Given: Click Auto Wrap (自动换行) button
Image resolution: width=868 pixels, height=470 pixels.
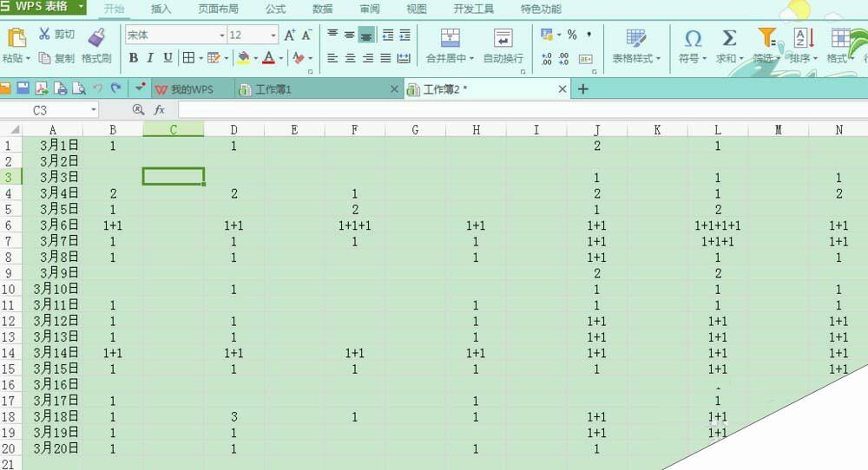Looking at the screenshot, I should [x=503, y=45].
